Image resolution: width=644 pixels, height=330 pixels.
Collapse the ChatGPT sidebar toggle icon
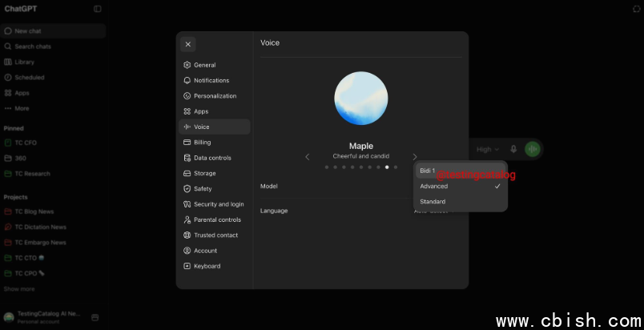98,9
